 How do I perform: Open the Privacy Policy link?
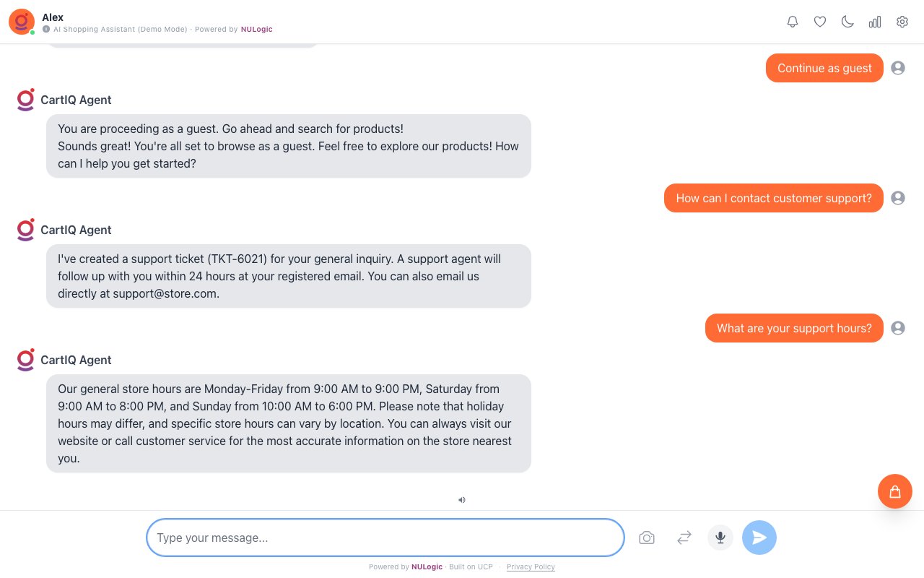click(531, 567)
